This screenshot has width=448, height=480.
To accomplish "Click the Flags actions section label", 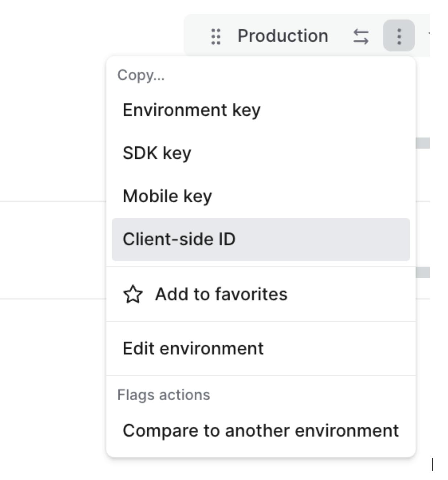I will 163,395.
